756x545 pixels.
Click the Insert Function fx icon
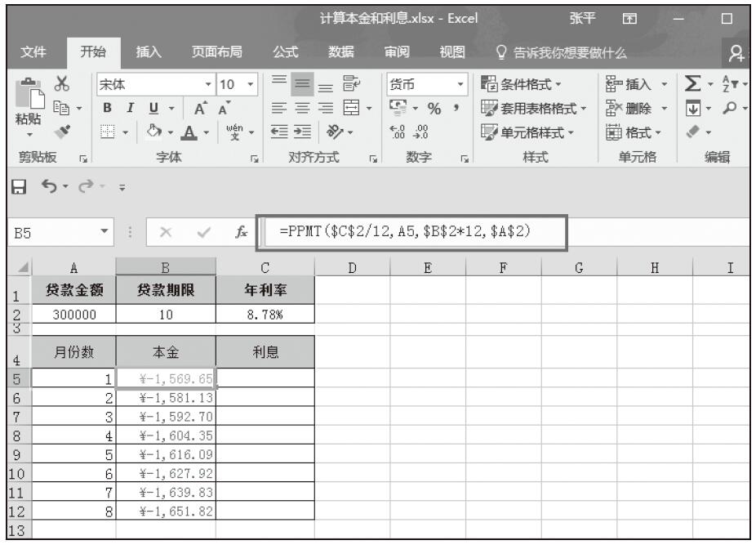click(x=240, y=231)
